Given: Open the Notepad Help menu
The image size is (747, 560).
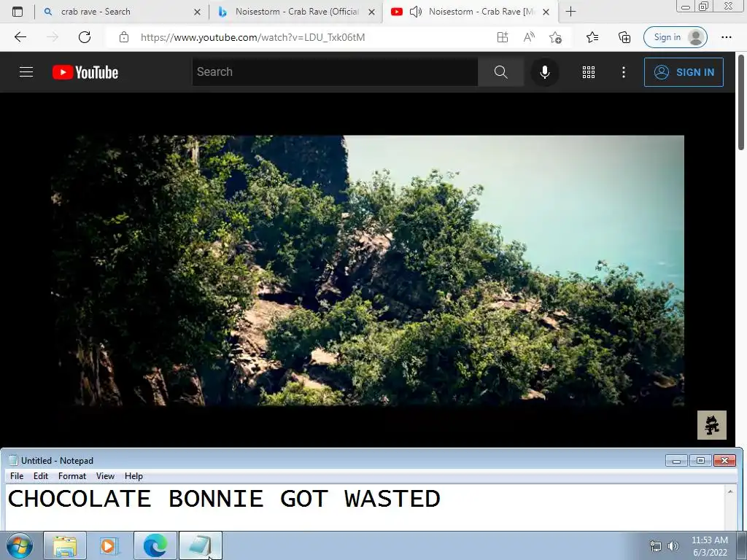Looking at the screenshot, I should pyautogui.click(x=133, y=475).
